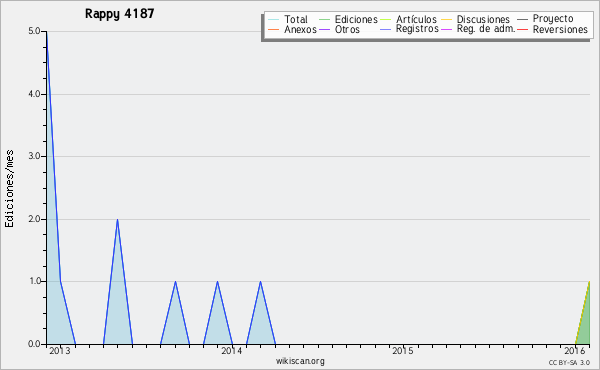The image size is (600, 370).
Task: Click the 5.0 peak at start of 2013
Action: point(47,33)
